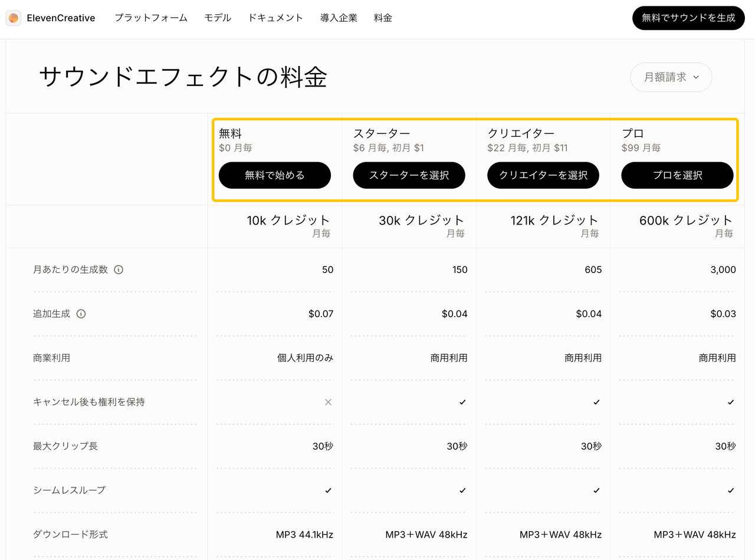Viewport: 755px width, 560px height.
Task: Click the X mark in the キャンセル後も権利を保持 row
Action: click(329, 402)
